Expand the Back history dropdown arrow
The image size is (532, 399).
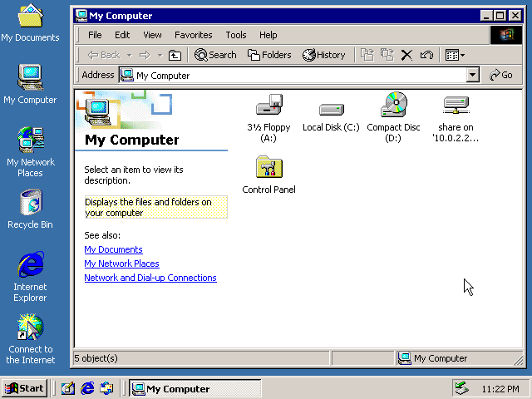tap(130, 55)
